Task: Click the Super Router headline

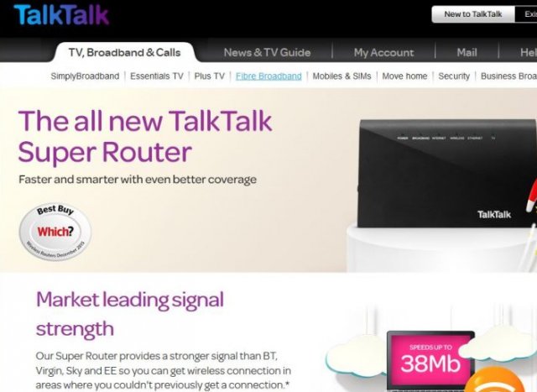Action: coord(145,136)
